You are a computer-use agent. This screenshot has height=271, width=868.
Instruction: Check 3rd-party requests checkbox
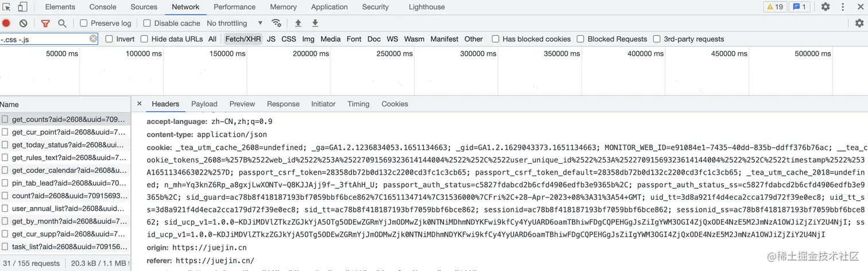tap(657, 39)
